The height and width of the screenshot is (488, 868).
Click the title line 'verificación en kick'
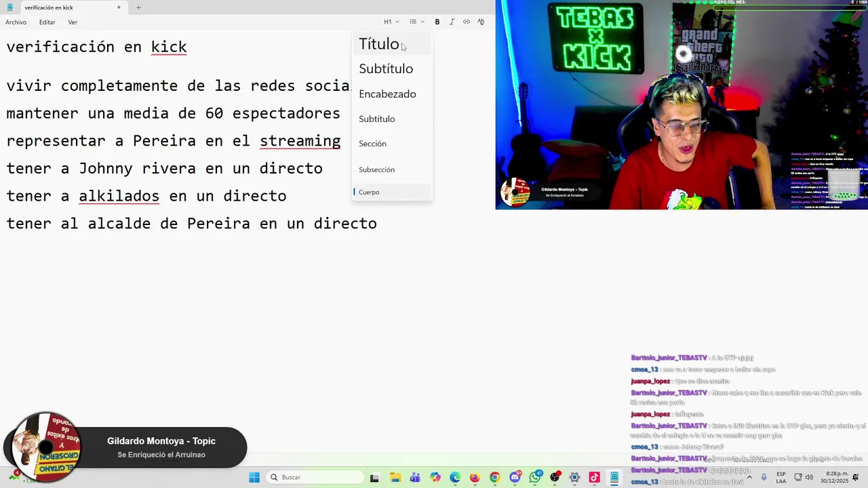coord(96,47)
